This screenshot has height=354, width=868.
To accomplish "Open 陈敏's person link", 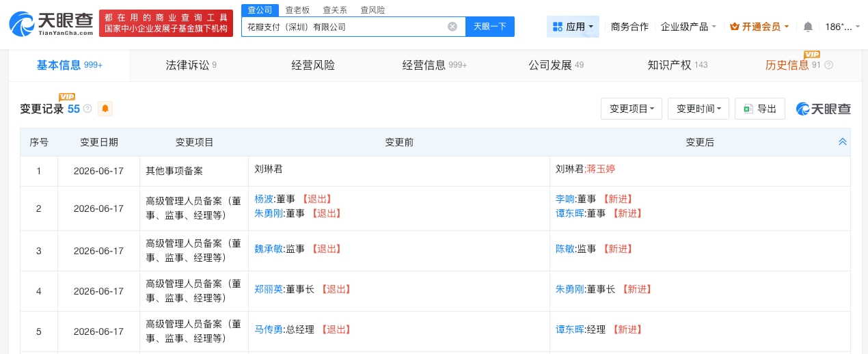I will click(x=565, y=249).
